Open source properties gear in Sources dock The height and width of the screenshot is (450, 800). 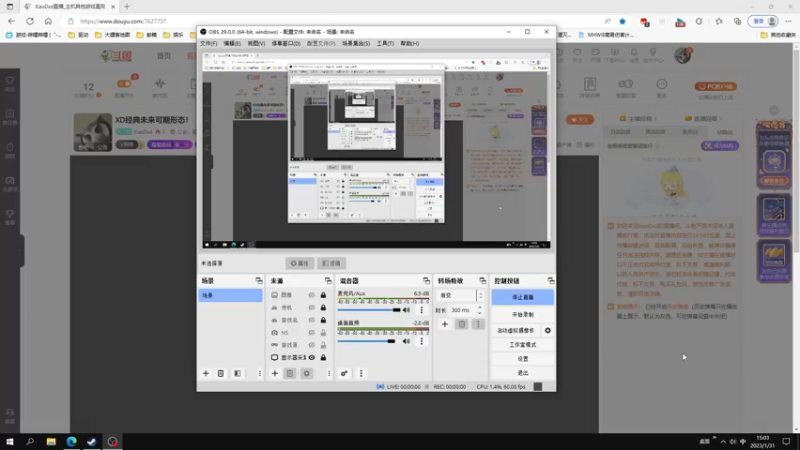307,373
